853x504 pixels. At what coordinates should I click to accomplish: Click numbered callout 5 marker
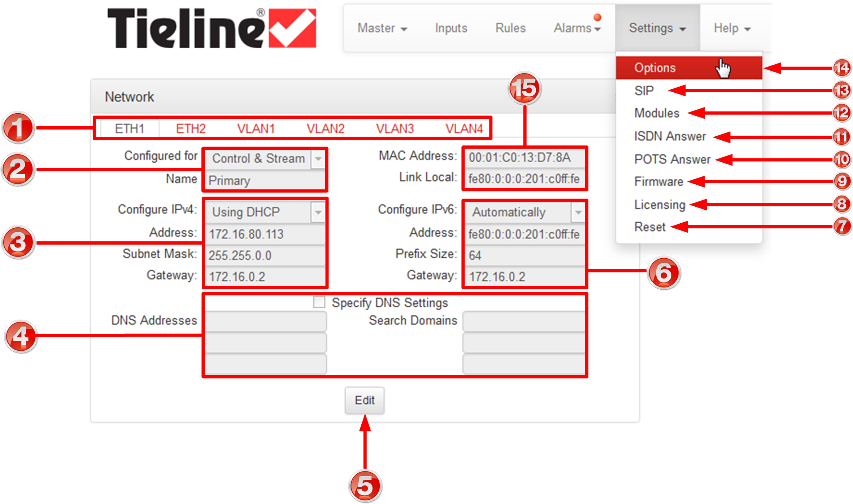coord(365,486)
